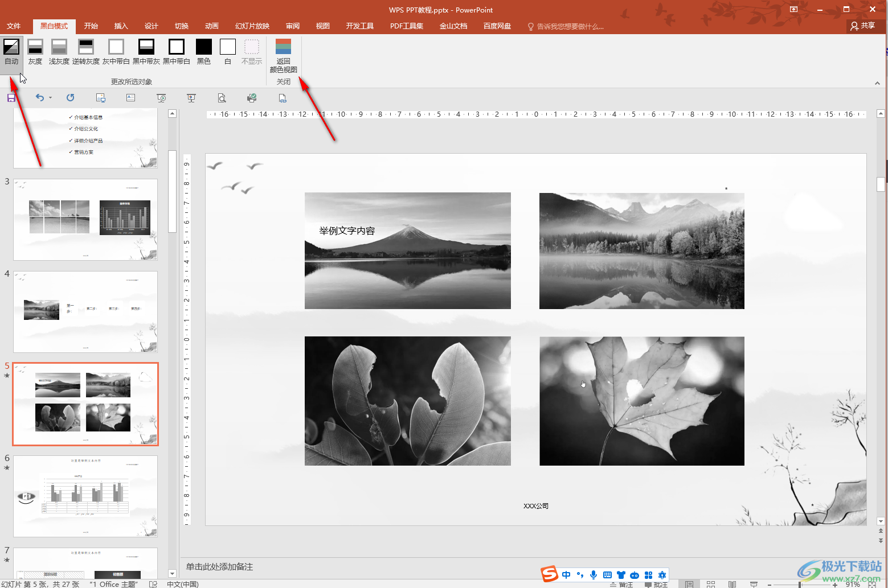
Task: Toggle 批注 comments pane in status bar
Action: 656,585
